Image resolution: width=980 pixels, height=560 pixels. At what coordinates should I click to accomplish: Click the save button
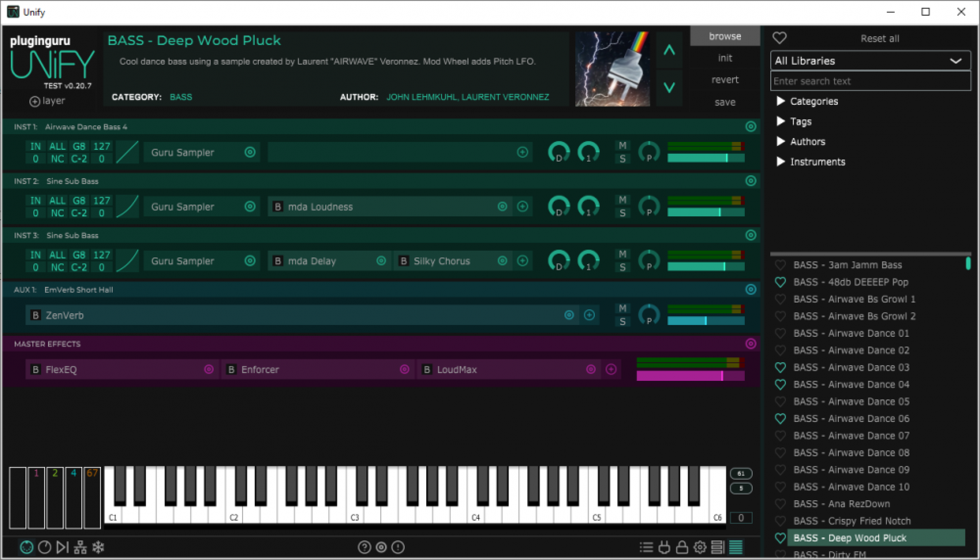[725, 102]
